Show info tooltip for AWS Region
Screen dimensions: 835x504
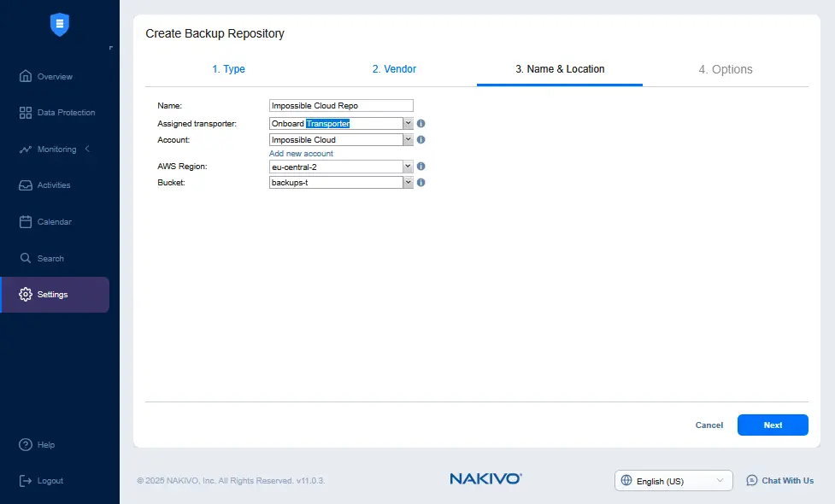coord(421,167)
